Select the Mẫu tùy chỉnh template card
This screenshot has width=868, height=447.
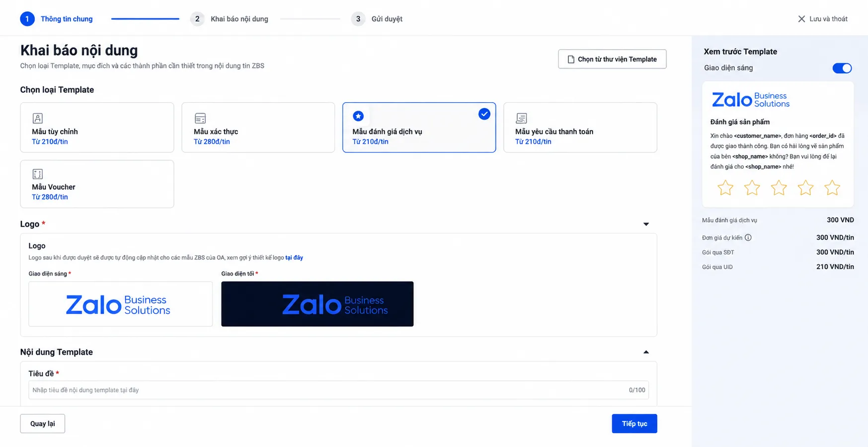tap(97, 128)
